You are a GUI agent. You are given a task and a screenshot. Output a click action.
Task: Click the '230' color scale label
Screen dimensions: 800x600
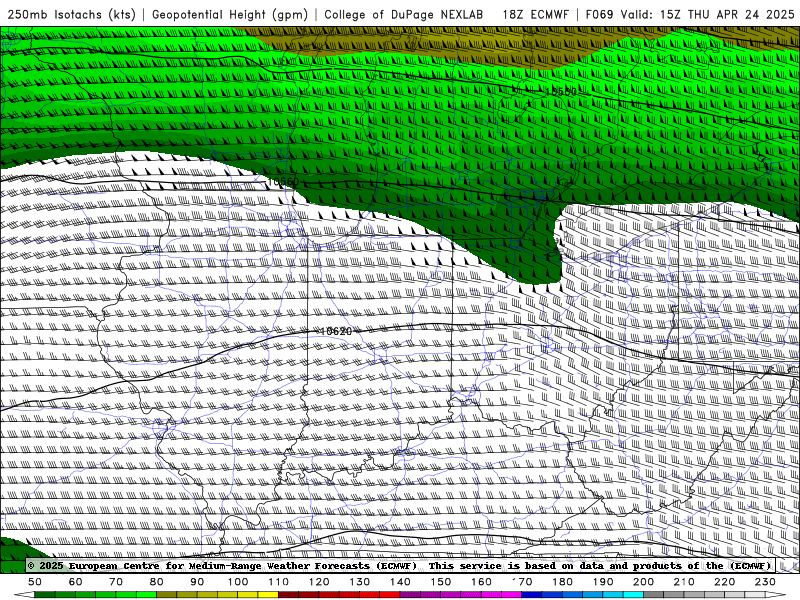[x=765, y=582]
